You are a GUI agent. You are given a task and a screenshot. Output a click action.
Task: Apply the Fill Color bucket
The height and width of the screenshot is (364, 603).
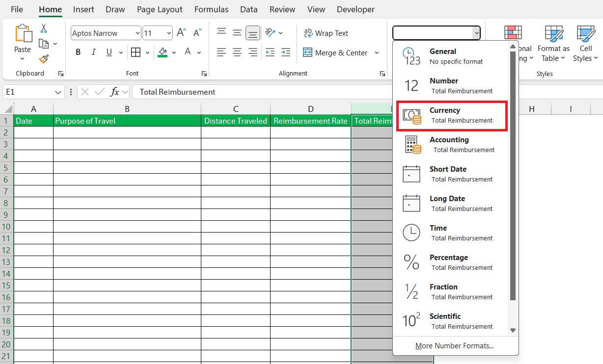tap(163, 52)
